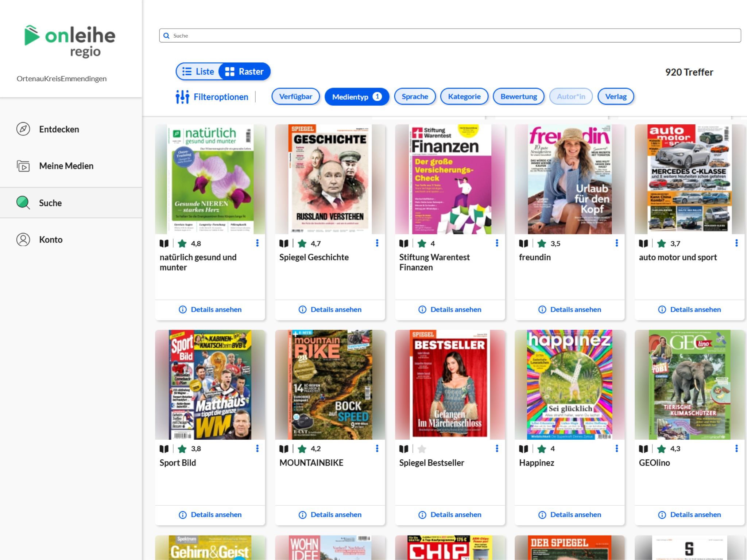Expand the Filteroptionen panel

click(212, 97)
